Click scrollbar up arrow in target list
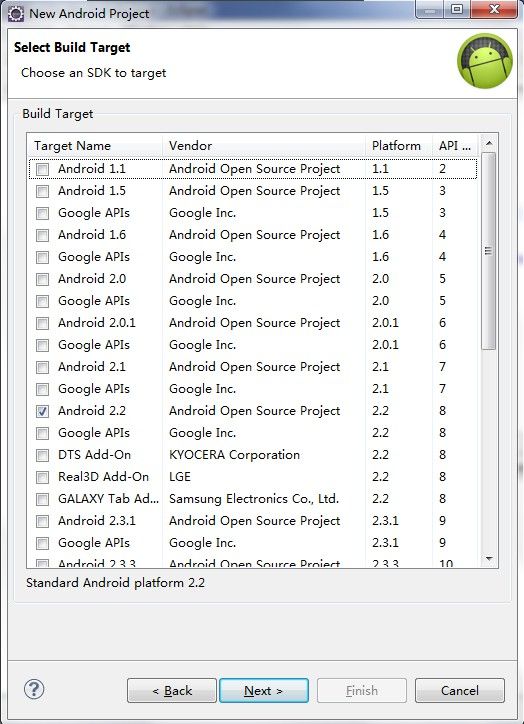The width and height of the screenshot is (524, 724). point(489,143)
